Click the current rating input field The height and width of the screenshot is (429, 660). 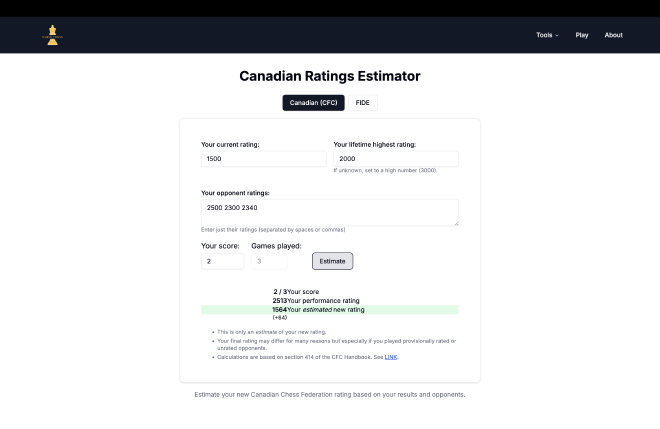(x=263, y=159)
